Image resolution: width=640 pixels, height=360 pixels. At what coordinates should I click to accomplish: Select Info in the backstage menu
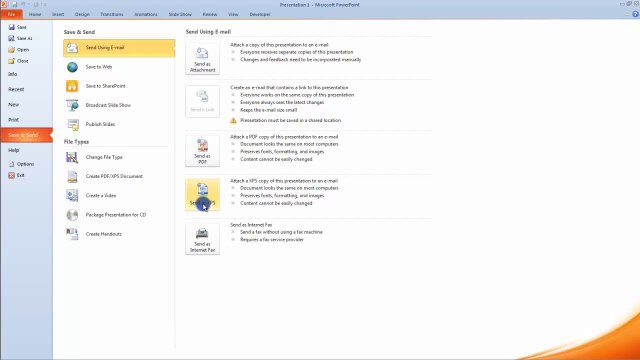click(x=13, y=74)
